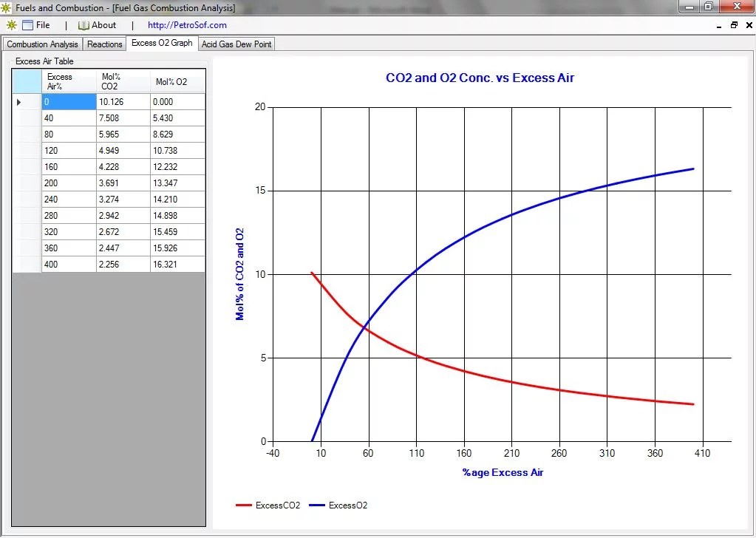Click the restore icon of the child window
The image size is (756, 538).
(x=733, y=24)
